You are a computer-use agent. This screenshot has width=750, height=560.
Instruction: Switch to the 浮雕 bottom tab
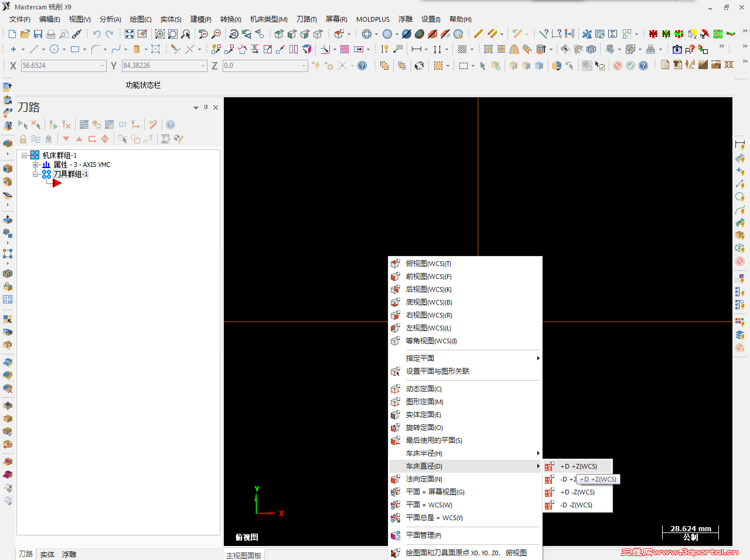(x=69, y=554)
